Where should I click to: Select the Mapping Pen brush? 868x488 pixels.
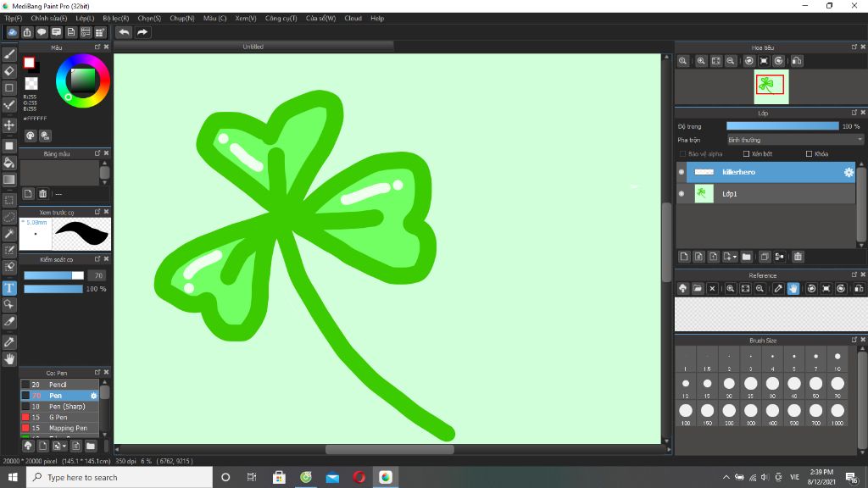[x=60, y=428]
